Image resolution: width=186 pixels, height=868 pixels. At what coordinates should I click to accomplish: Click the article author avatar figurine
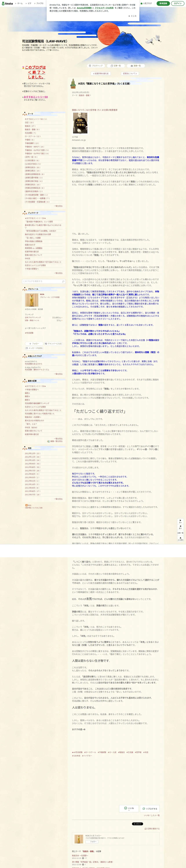coord(73,84)
